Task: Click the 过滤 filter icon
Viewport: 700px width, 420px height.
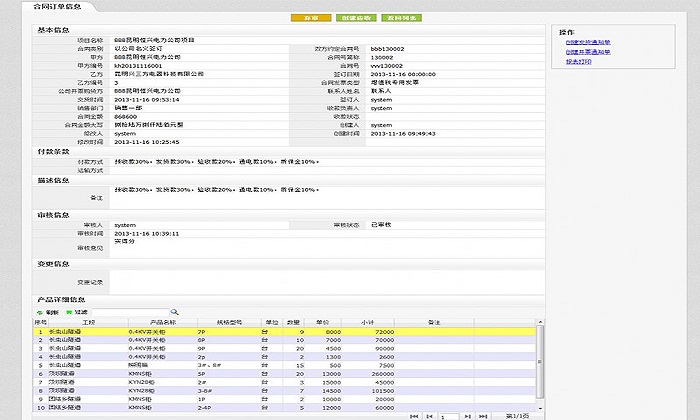Action: point(69,312)
